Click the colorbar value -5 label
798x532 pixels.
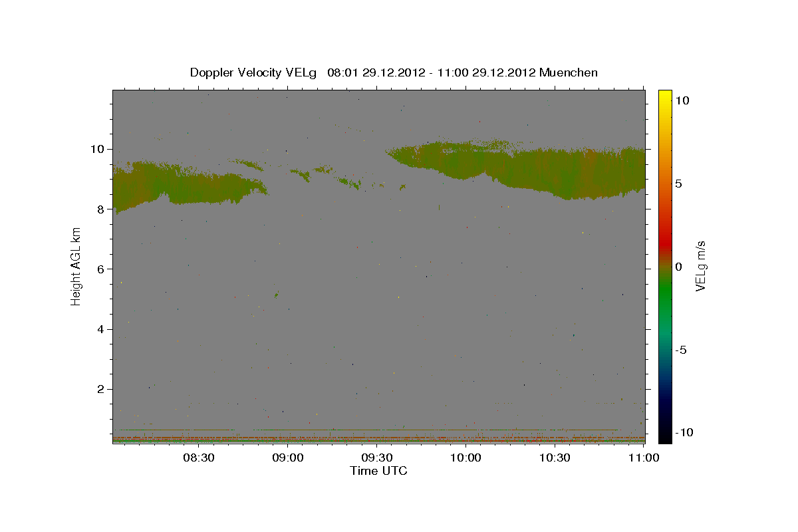coord(680,350)
